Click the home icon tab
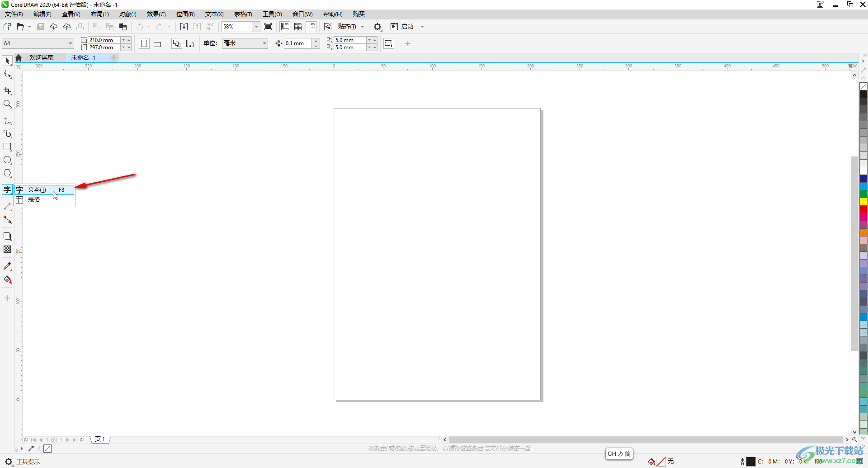 [x=19, y=58]
